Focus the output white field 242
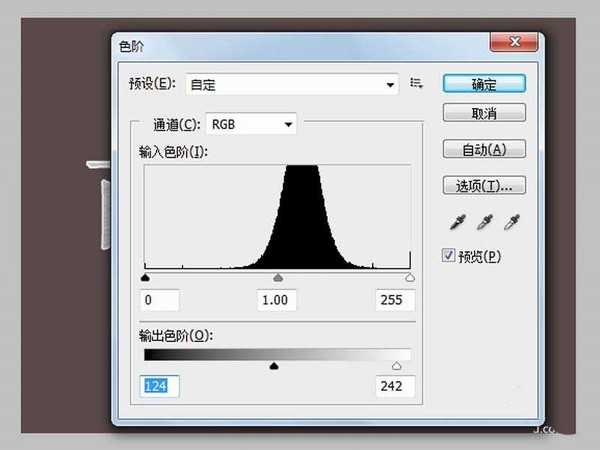600x450 pixels. click(x=394, y=386)
